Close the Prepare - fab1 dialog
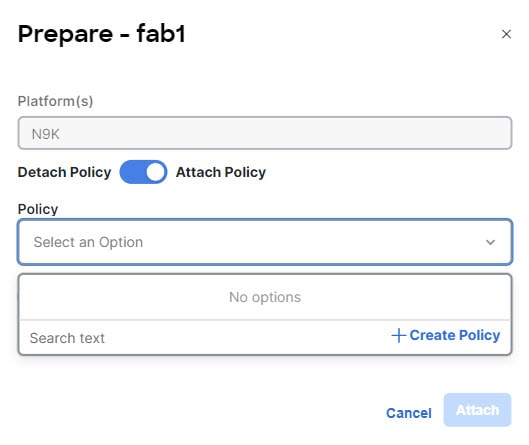The width and height of the screenshot is (529, 445). pos(506,34)
